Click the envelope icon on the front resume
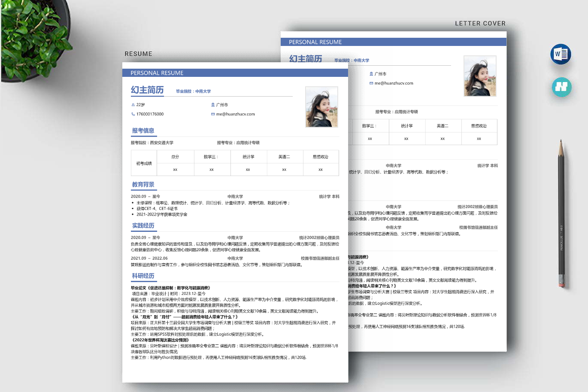The width and height of the screenshot is (588, 392). pos(213,114)
